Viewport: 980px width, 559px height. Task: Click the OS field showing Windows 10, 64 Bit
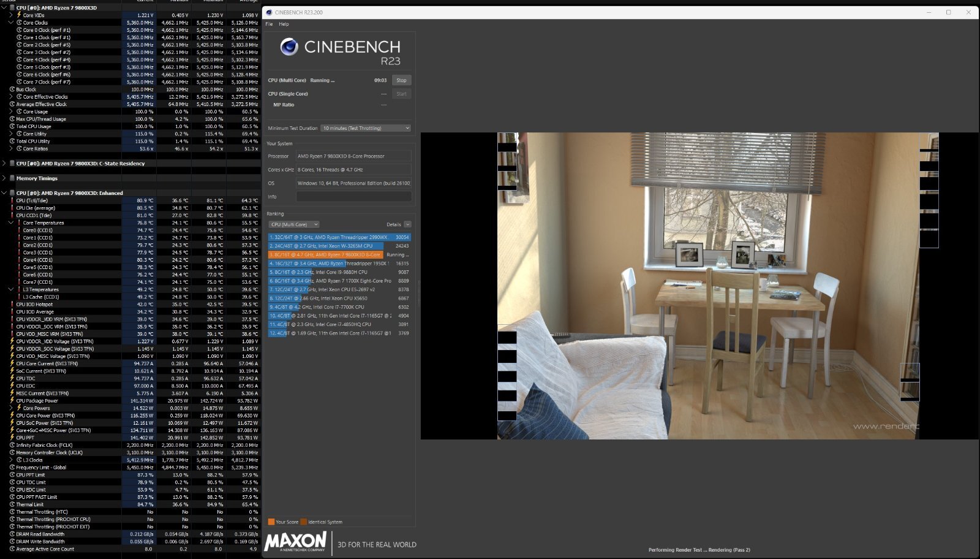[353, 183]
